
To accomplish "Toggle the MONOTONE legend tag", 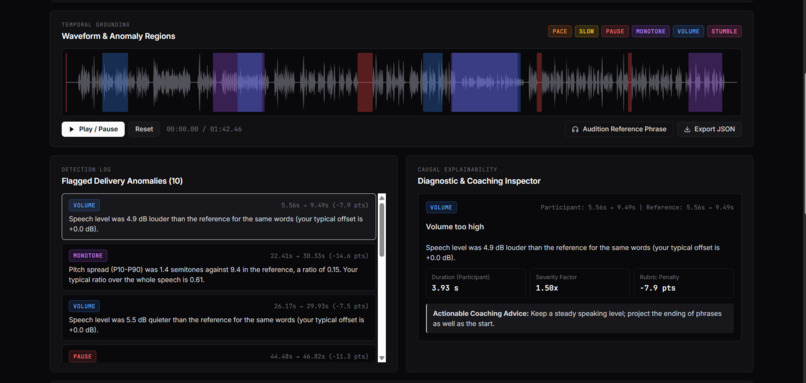I will pyautogui.click(x=651, y=31).
